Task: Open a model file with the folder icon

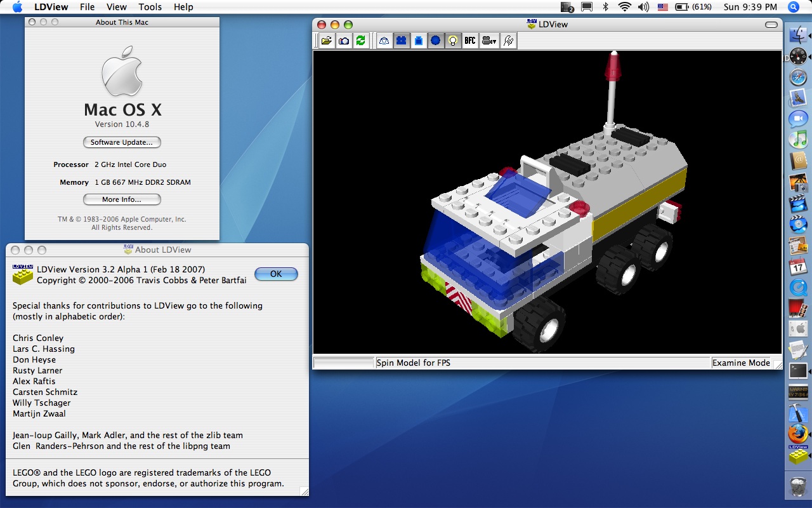Action: 326,41
